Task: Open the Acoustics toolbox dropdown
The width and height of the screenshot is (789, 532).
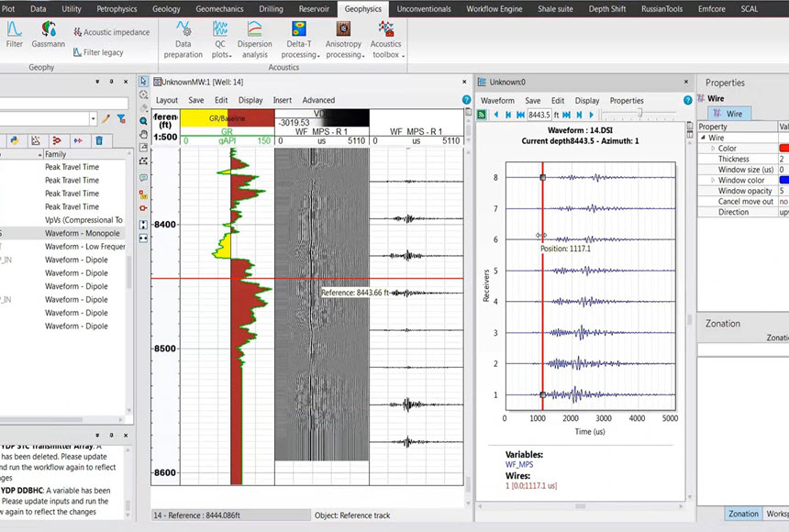Action: click(386, 39)
